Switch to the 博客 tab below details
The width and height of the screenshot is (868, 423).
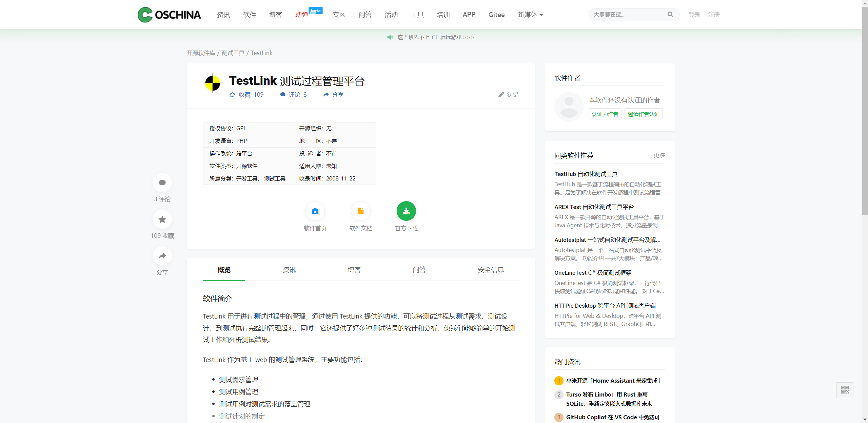(354, 270)
